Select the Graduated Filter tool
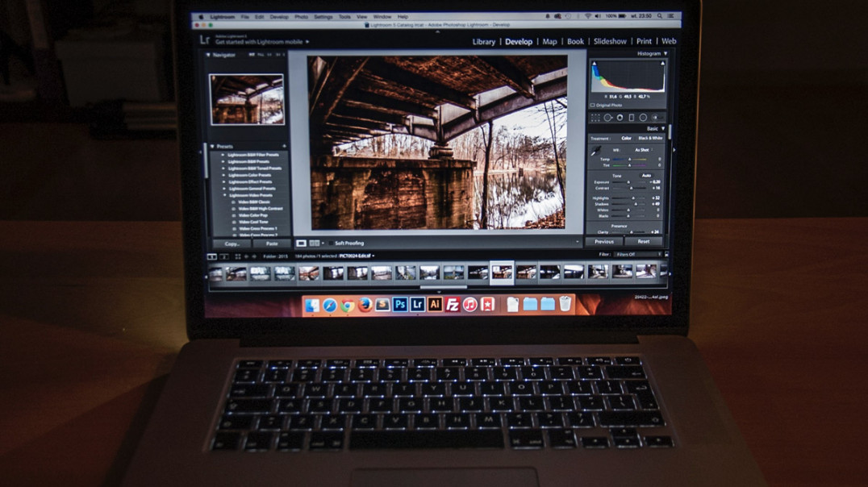The height and width of the screenshot is (487, 868). (x=632, y=118)
